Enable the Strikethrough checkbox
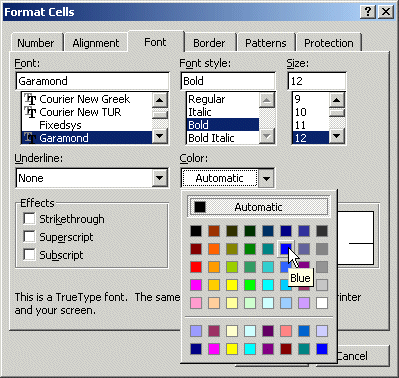Screen dimensions: 399x378 coord(29,219)
